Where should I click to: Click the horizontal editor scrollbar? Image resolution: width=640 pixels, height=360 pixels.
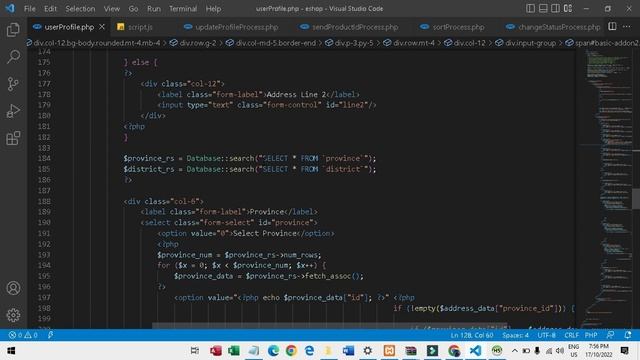point(330,326)
